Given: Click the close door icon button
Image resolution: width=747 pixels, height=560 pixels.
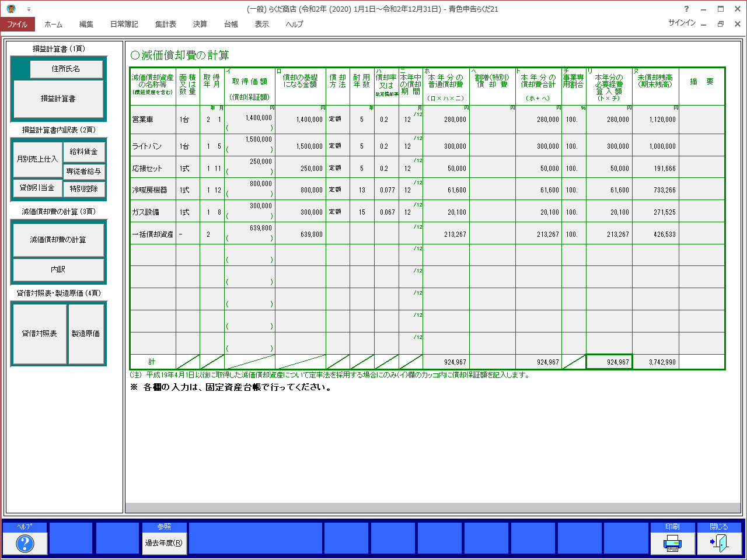Looking at the screenshot, I should [x=719, y=543].
